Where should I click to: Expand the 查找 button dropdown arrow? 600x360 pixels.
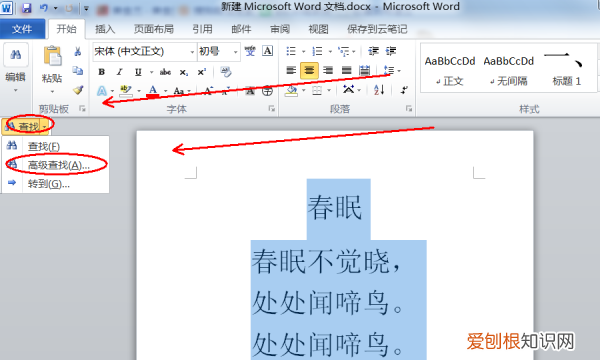(x=45, y=127)
